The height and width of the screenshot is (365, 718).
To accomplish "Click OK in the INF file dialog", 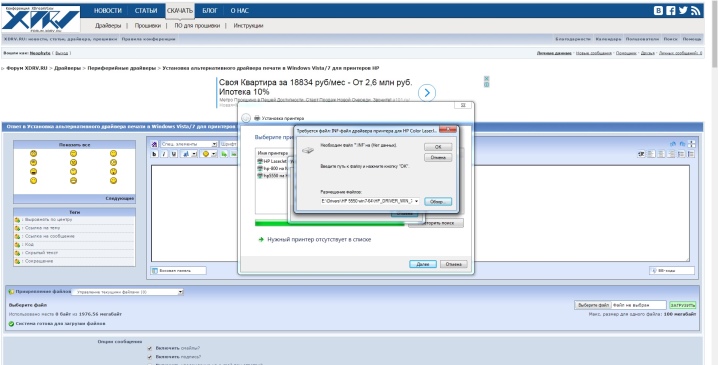I will (x=438, y=147).
